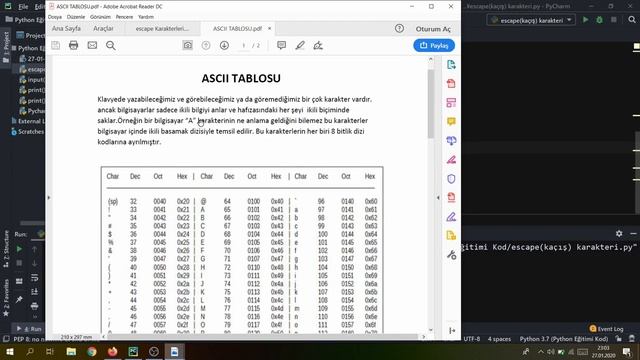Open the Find magnifier in Acrobat toolbar
The width and height of the screenshot is (640, 360).
point(111,45)
